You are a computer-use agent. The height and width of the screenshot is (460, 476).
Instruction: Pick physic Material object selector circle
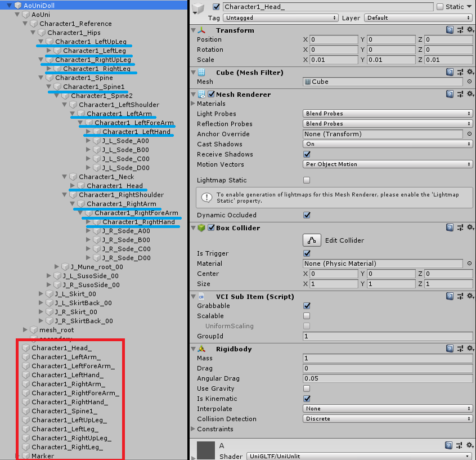click(469, 264)
